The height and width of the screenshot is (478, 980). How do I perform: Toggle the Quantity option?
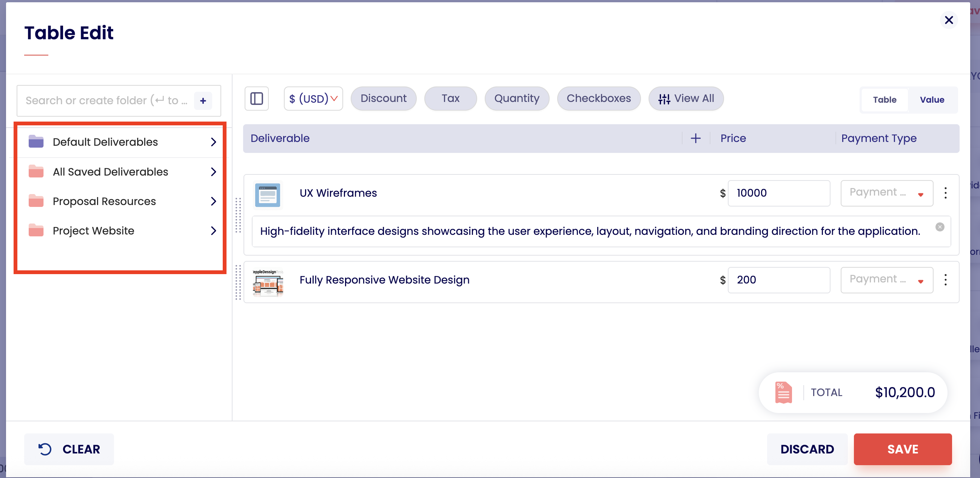point(517,99)
